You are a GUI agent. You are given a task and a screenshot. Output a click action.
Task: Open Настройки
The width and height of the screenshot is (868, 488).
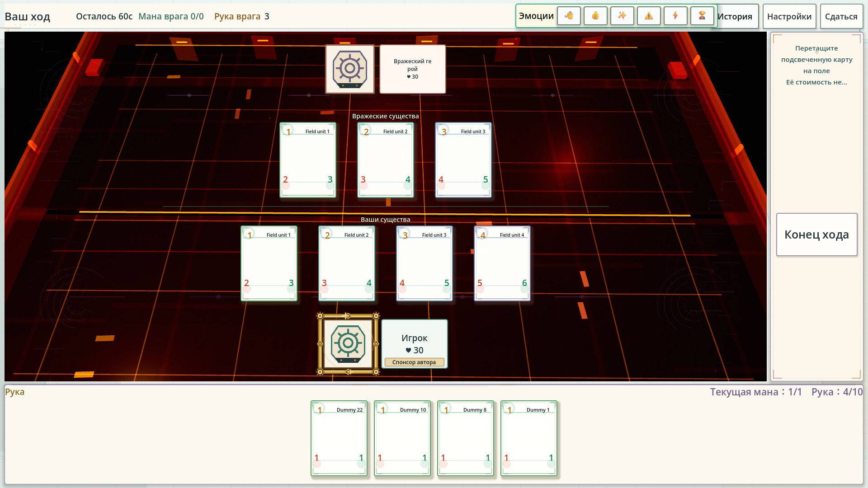point(789,16)
